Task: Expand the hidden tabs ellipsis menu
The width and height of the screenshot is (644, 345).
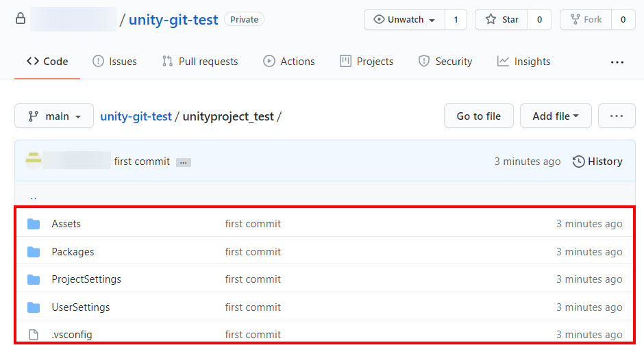Action: 617,62
